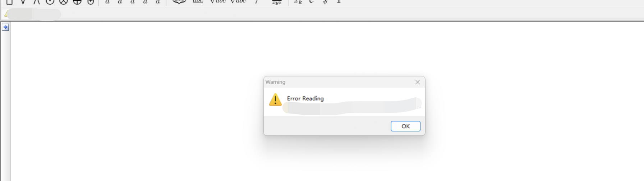Insert the integral symbol from toolbar
The height and width of the screenshot is (181, 644).
[x=257, y=2]
